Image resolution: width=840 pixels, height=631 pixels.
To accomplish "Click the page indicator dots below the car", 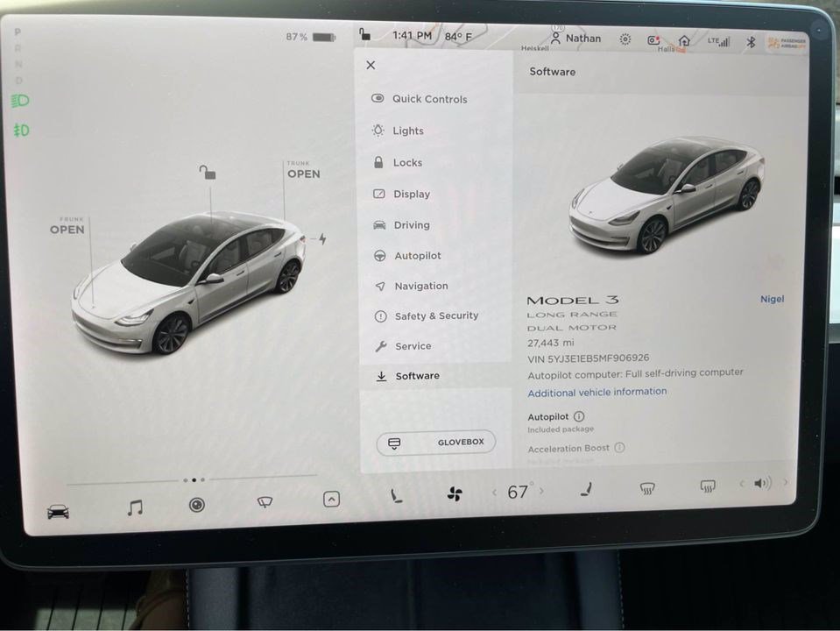I will (x=194, y=480).
